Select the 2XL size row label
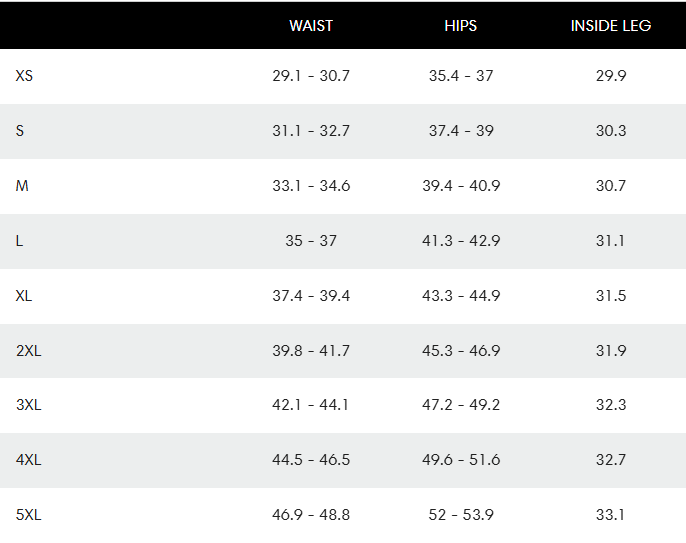 (x=28, y=351)
